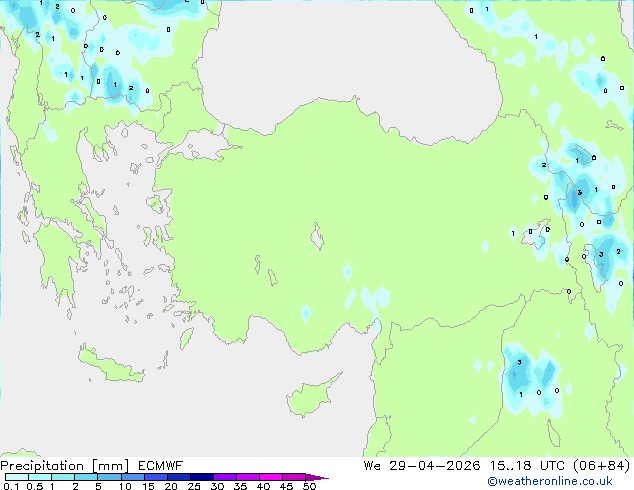Click the "50" legend scale label
634x490 pixels.
click(310, 486)
